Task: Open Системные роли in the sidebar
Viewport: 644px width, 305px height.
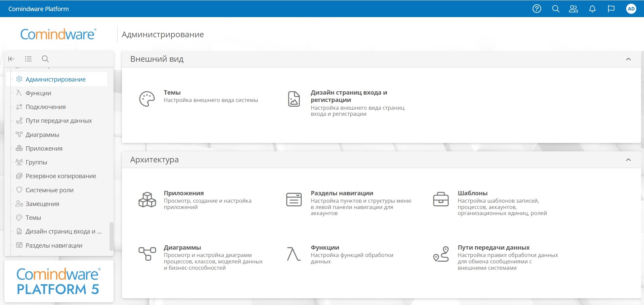Action: pyautogui.click(x=49, y=190)
